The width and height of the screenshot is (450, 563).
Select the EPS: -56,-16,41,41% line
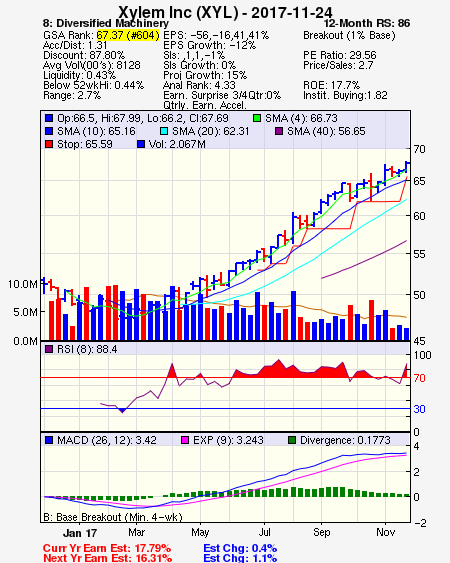[216, 35]
